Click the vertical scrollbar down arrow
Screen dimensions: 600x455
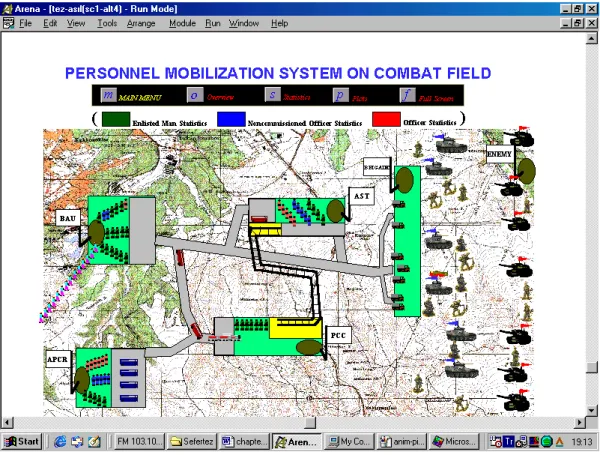[x=592, y=409]
